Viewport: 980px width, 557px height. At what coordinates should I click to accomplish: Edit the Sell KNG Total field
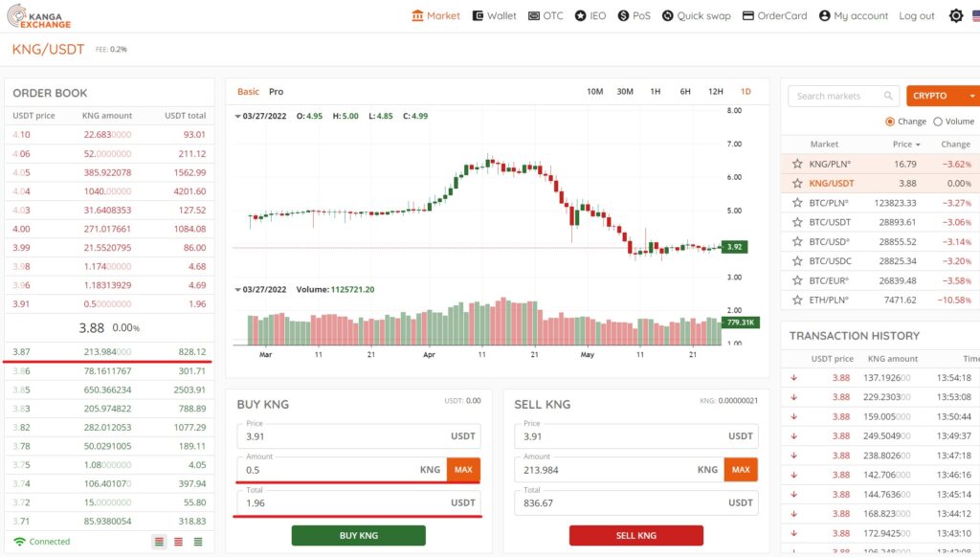click(x=636, y=502)
